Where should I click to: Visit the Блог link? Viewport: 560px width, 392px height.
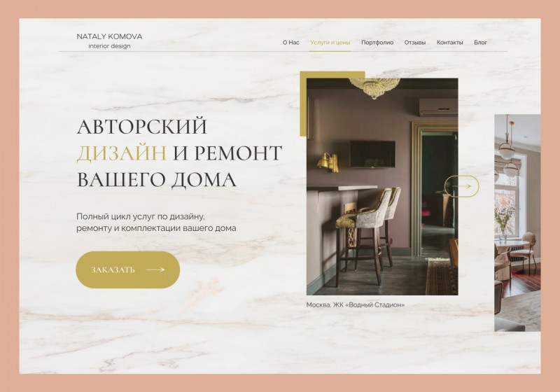pyautogui.click(x=480, y=43)
